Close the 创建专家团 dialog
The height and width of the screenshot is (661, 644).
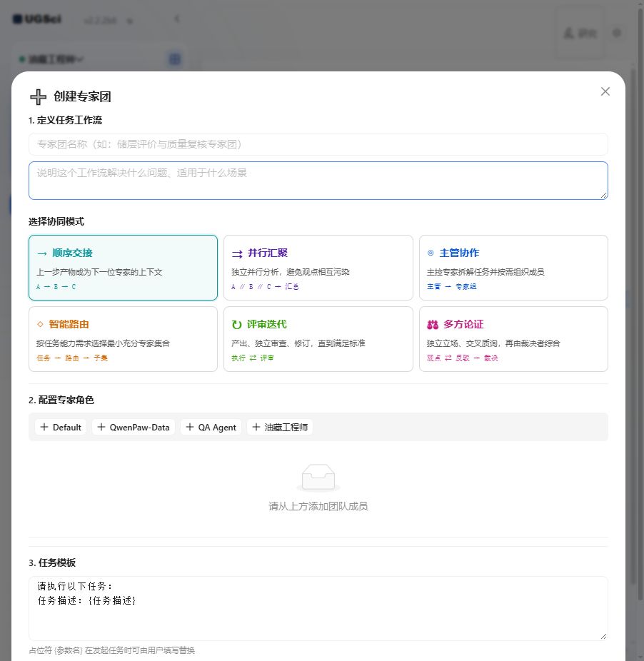click(x=605, y=91)
